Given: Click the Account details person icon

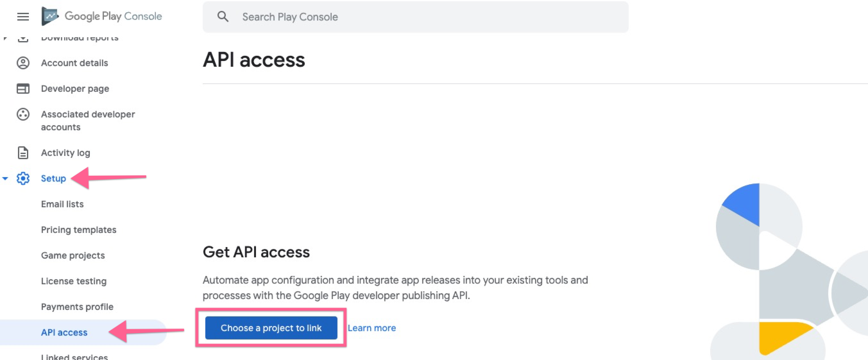Looking at the screenshot, I should pyautogui.click(x=23, y=63).
